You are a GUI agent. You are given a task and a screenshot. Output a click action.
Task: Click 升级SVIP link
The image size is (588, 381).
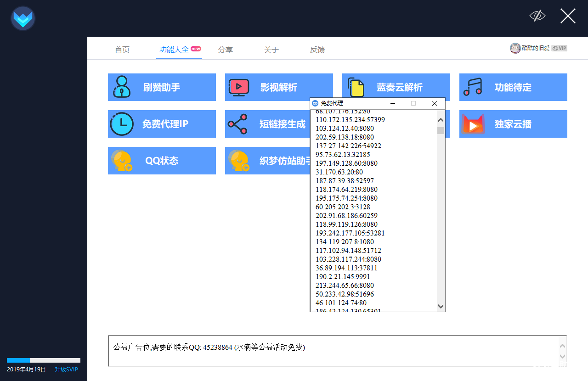coord(67,370)
